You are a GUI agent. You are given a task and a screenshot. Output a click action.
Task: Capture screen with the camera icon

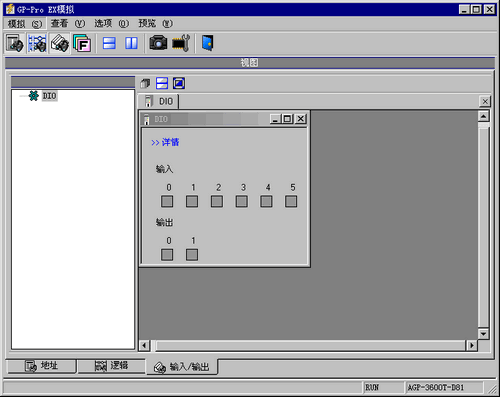coord(158,43)
